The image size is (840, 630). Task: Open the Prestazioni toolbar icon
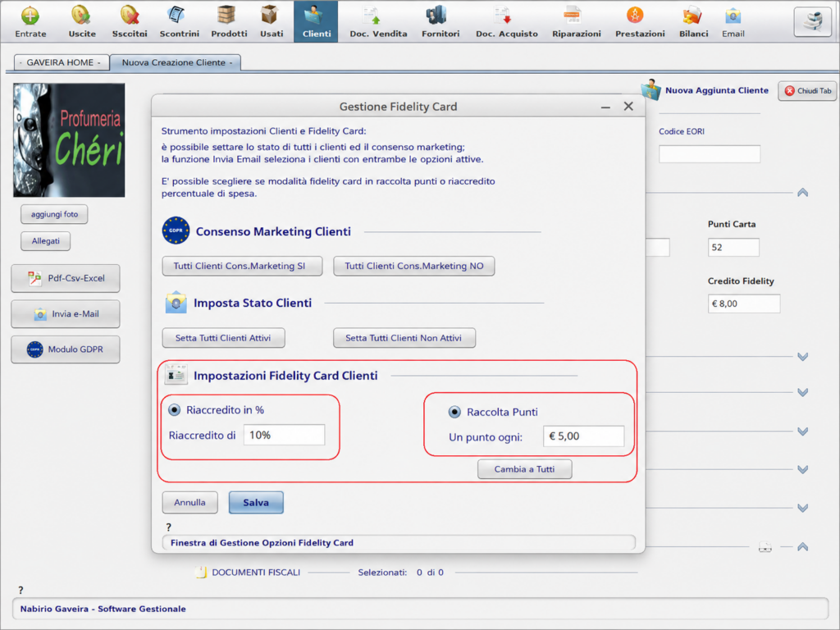click(640, 21)
